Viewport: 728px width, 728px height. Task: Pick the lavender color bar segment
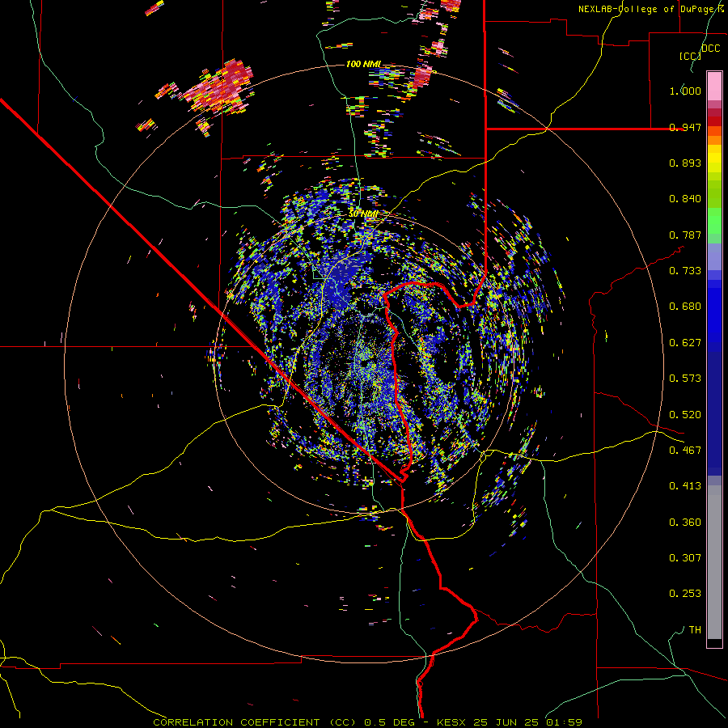click(x=714, y=257)
